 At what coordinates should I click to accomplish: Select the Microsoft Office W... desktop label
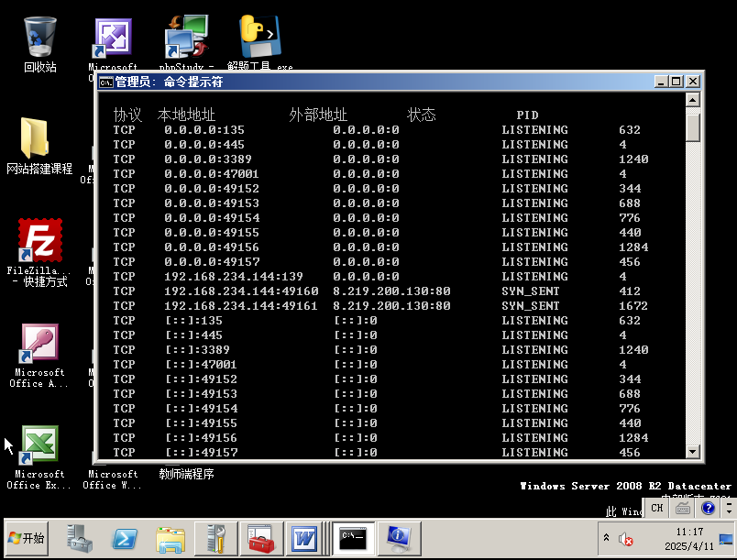113,479
